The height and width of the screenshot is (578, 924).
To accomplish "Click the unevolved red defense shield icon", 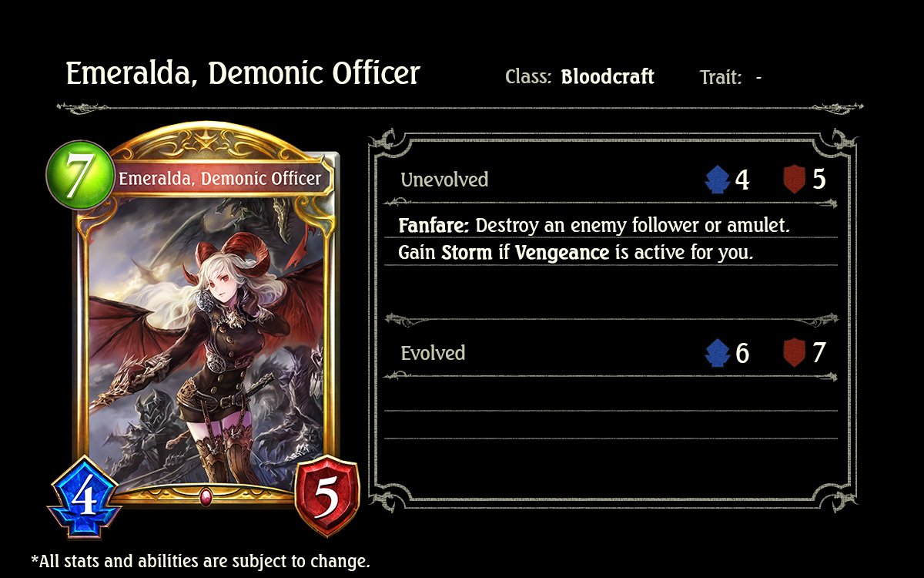I will coord(794,180).
